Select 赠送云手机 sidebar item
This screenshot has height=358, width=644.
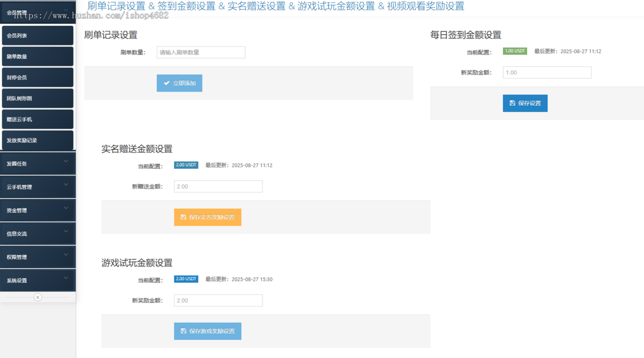tap(38, 120)
